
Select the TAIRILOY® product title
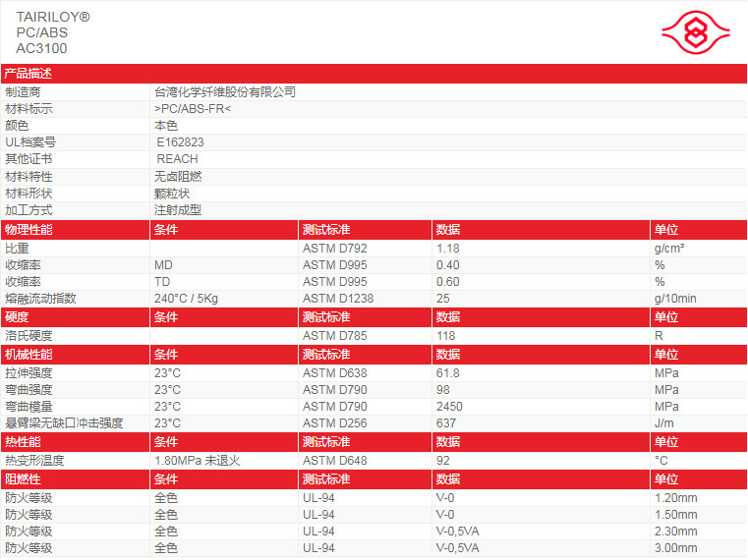coord(53,17)
